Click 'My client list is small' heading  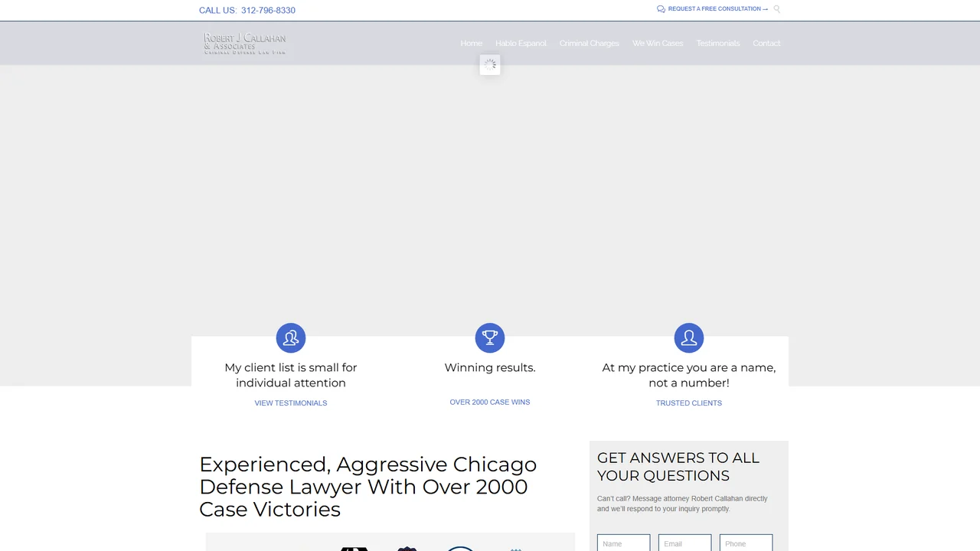pyautogui.click(x=291, y=375)
